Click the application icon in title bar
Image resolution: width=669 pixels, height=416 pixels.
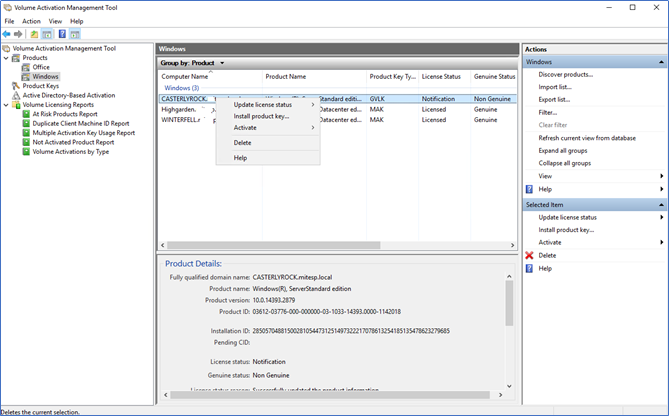point(7,7)
